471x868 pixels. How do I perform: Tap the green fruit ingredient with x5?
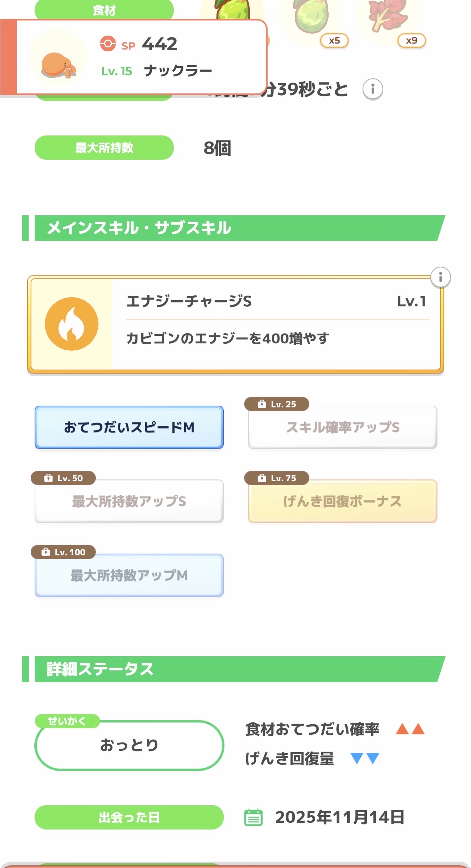point(311,18)
